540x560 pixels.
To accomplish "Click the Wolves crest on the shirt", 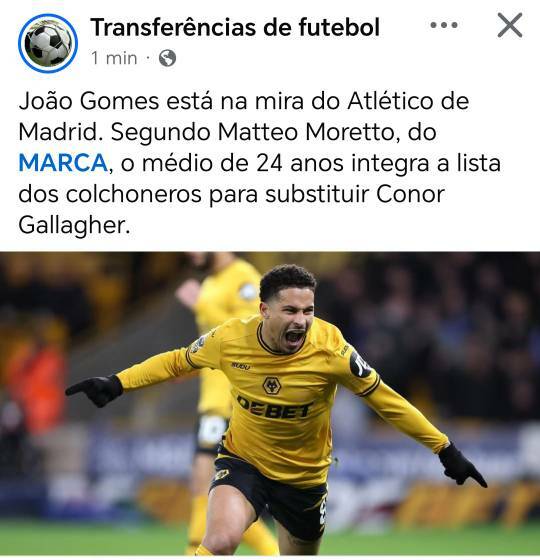I will coord(272,385).
